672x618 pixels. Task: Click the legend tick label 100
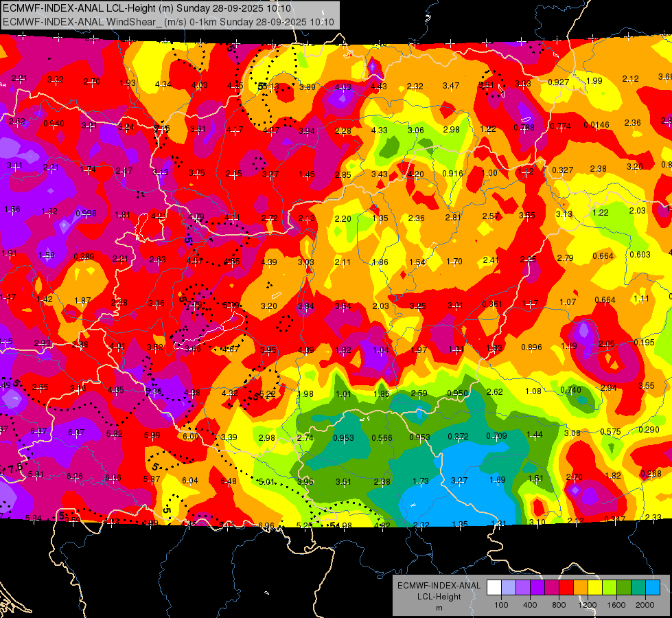point(501,605)
